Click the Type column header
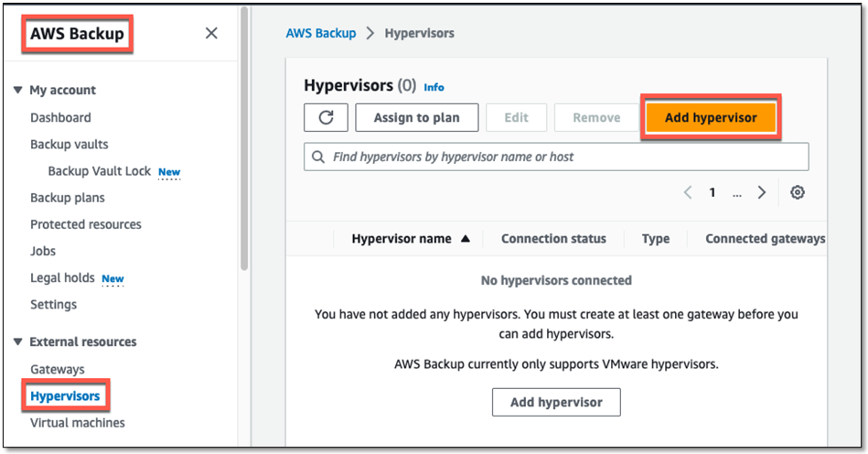The height and width of the screenshot is (454, 868). (656, 239)
